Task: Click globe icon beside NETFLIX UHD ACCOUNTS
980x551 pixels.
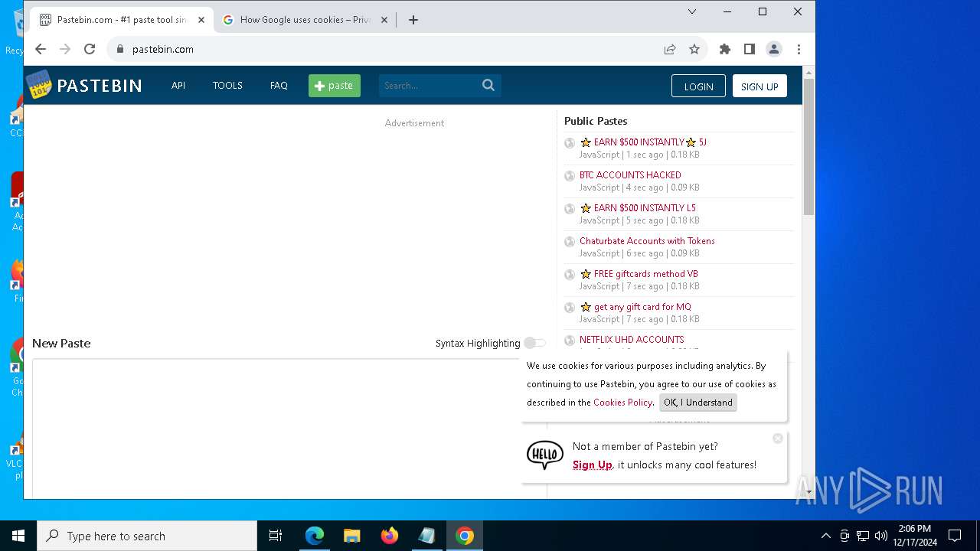Action: pos(570,341)
